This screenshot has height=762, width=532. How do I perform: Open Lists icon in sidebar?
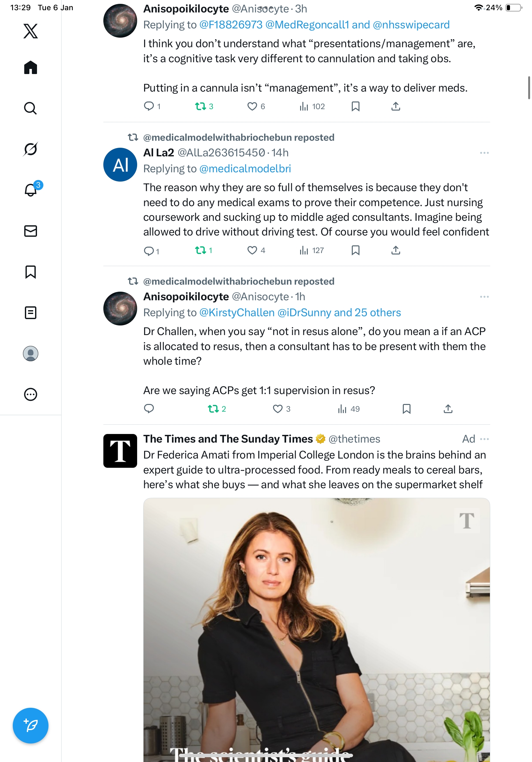click(x=31, y=313)
